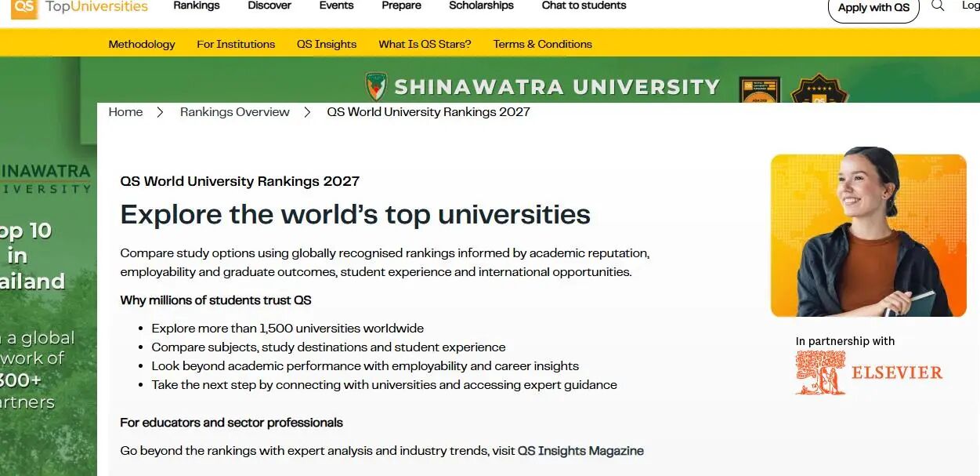
Task: Click the QS ranking badge in banner
Action: tap(760, 89)
